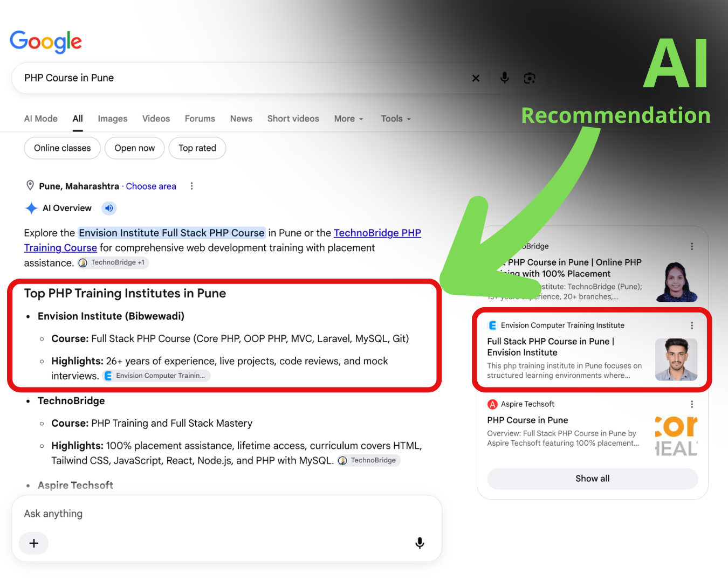Tap microphone icon in Ask anything box
This screenshot has height=582, width=728.
(420, 543)
